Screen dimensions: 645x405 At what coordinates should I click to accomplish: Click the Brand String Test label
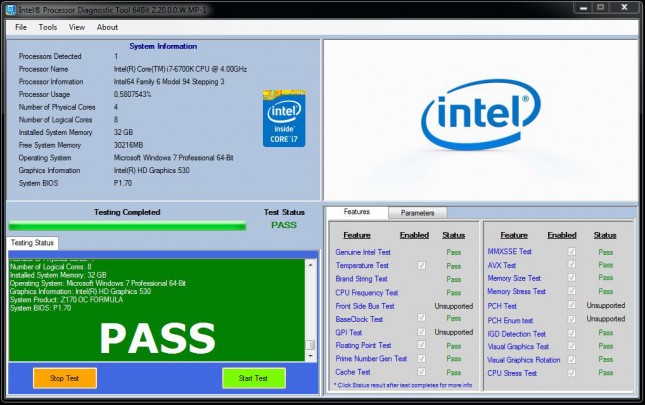361,279
